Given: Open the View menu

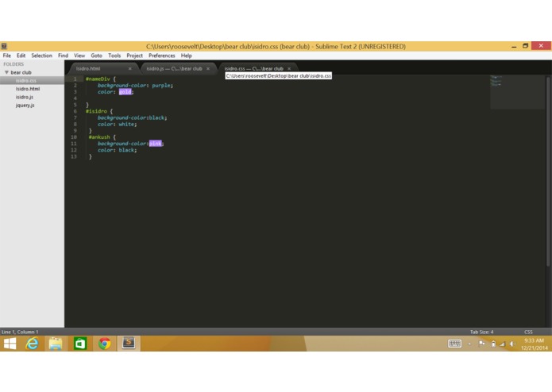Looking at the screenshot, I should 79,56.
